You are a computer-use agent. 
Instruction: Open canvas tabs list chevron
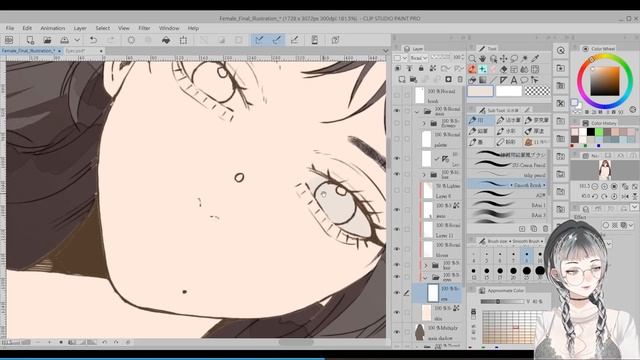point(385,51)
